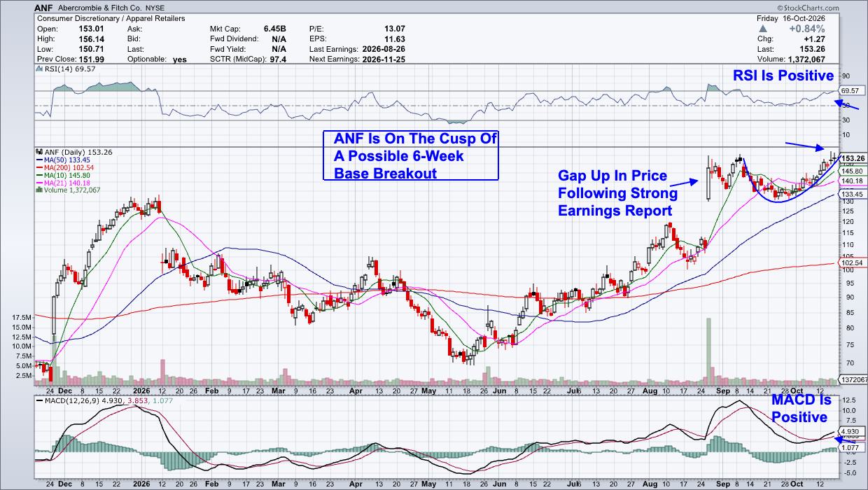The image size is (868, 490).
Task: Click the green MA(10) legend line marker
Action: click(x=38, y=176)
